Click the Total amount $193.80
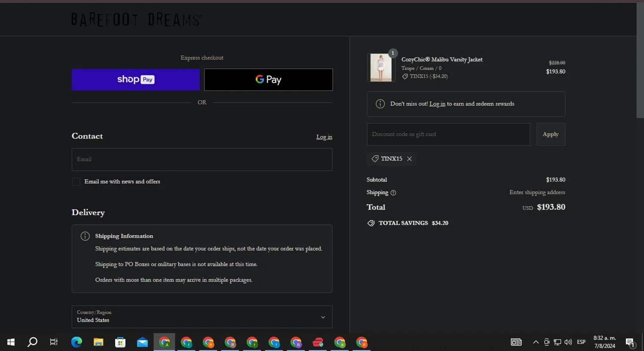Screen dimensions: 644x351 [x=551, y=207]
